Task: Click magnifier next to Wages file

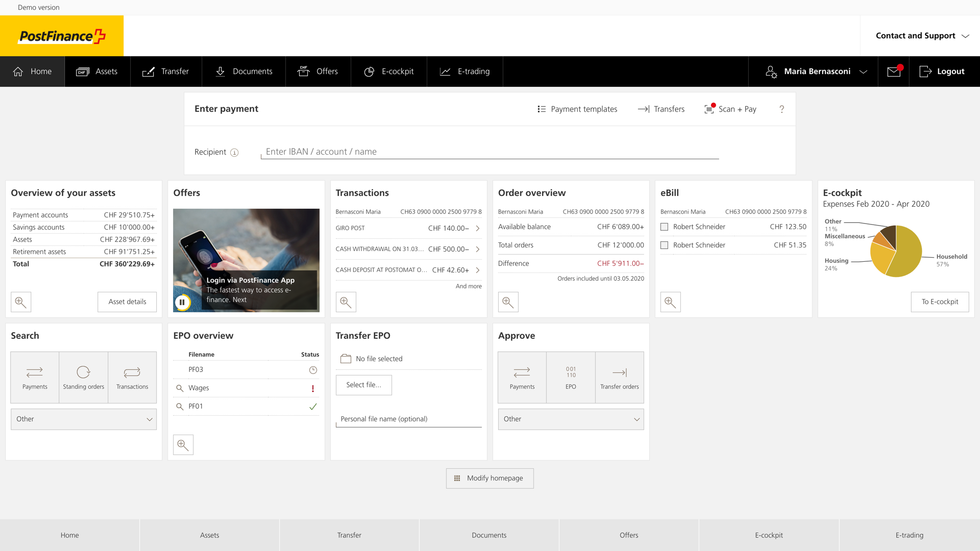Action: (180, 388)
